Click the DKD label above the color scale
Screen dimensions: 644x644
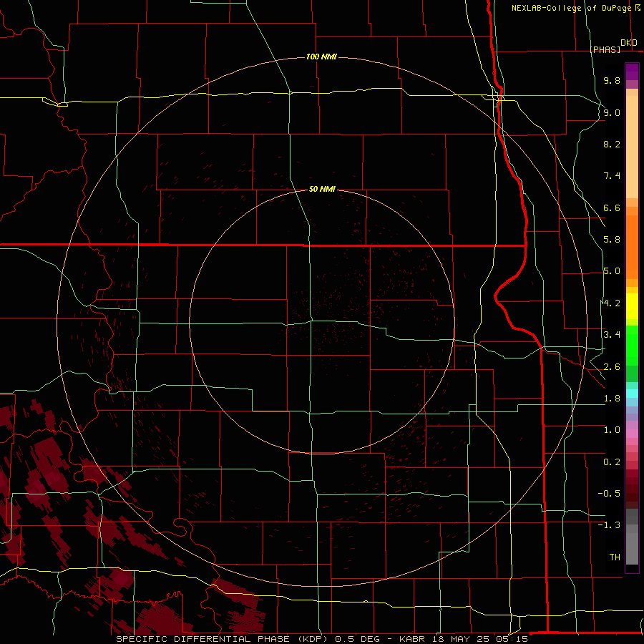point(629,43)
